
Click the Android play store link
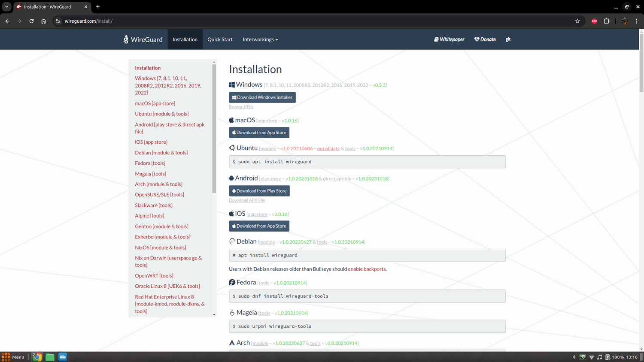pos(270,179)
